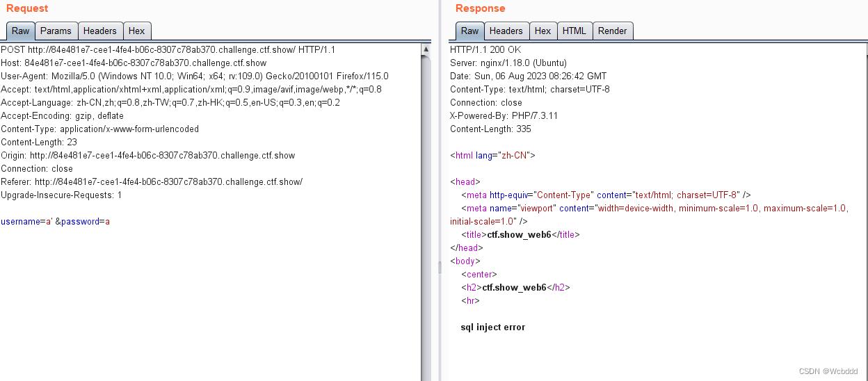
Task: Click the request scrollbar up arrow
Action: (x=426, y=49)
